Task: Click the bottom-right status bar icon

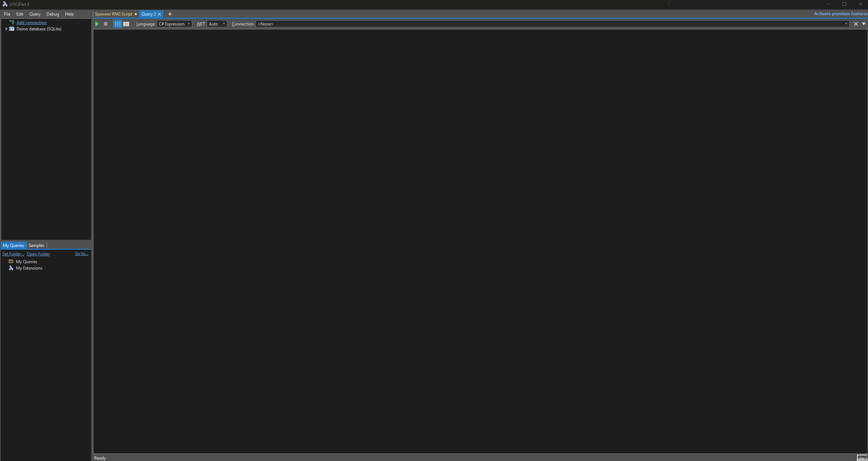Action: [862, 458]
